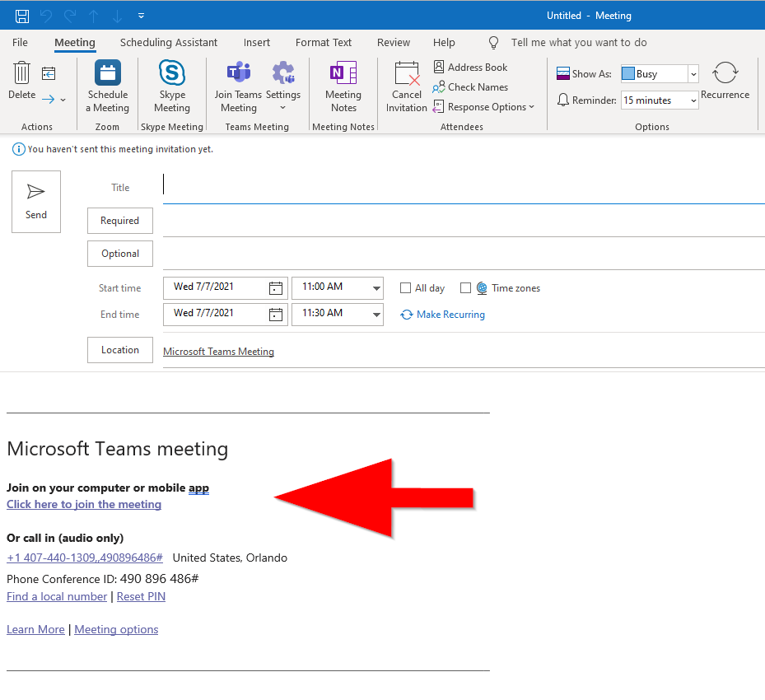Click Cancel Invitation icon
Screen dimensions: 765x700
click(407, 73)
